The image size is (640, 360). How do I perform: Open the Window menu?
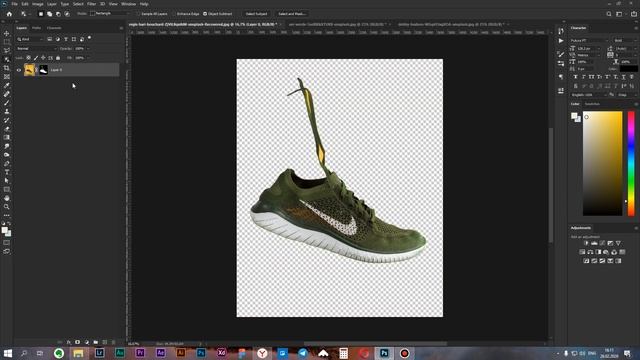click(x=128, y=4)
